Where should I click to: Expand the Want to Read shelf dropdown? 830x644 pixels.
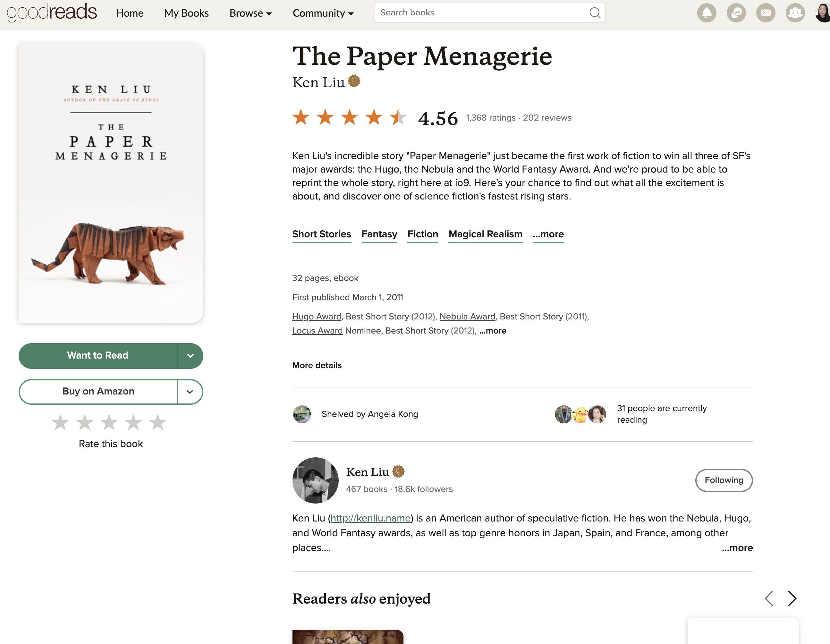(191, 356)
